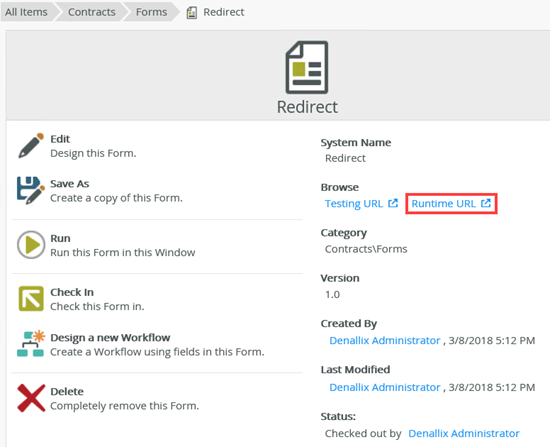This screenshot has height=447, width=550.
Task: Click Checked out by Denallix Administrator link
Action: [x=464, y=433]
